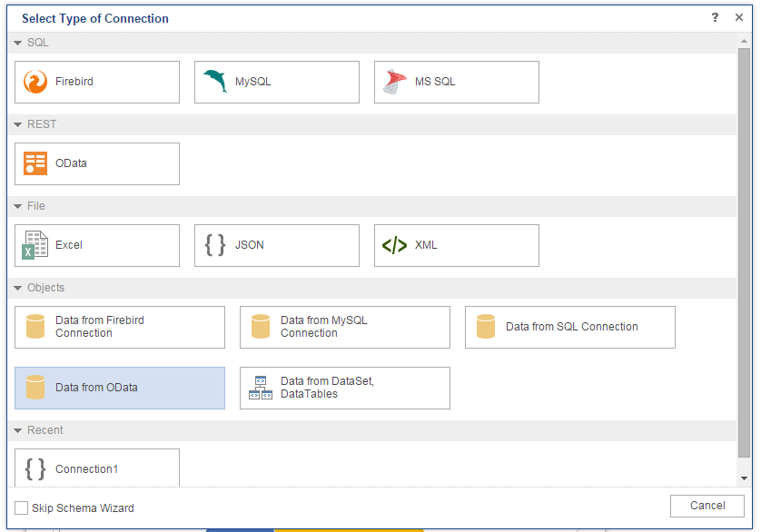Collapse the Objects section
This screenshot has height=532, width=761.
[x=18, y=288]
